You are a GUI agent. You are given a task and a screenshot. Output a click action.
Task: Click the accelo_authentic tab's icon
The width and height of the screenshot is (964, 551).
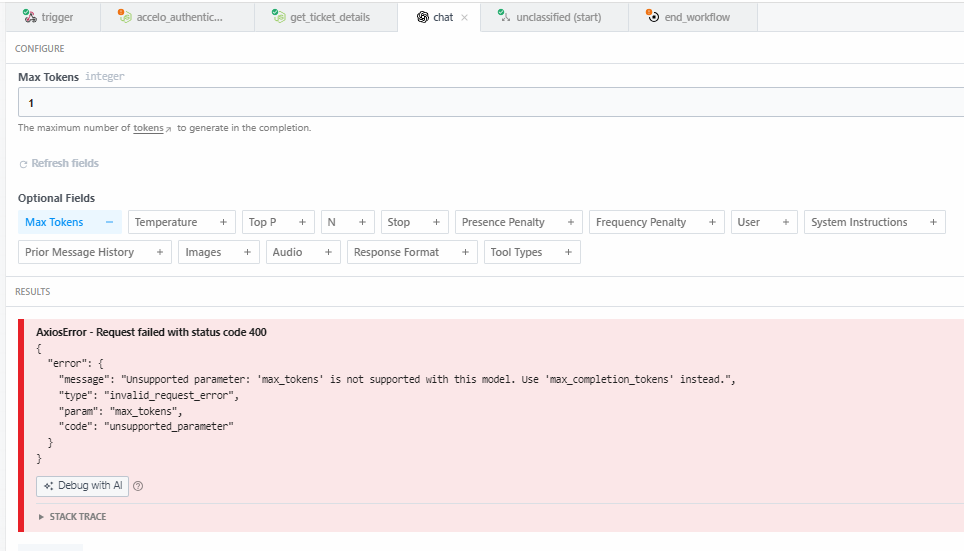click(x=124, y=16)
